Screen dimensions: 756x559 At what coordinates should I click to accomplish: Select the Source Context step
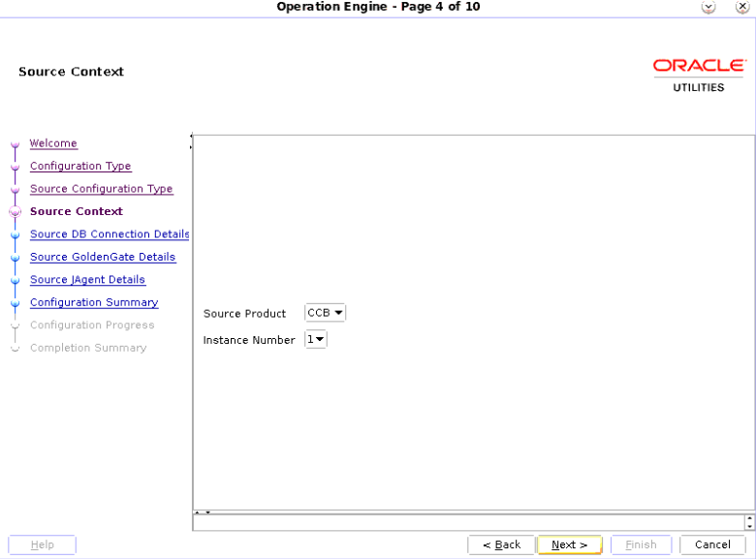(x=77, y=211)
